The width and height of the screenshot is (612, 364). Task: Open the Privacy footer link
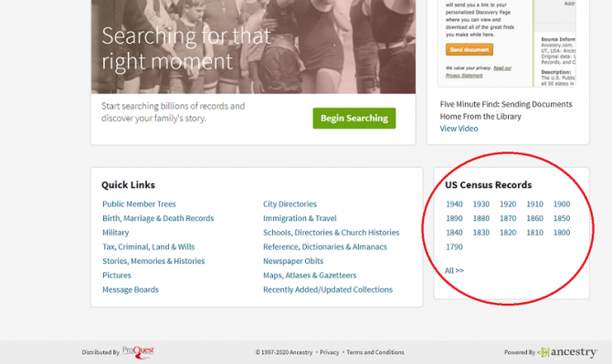(330, 352)
